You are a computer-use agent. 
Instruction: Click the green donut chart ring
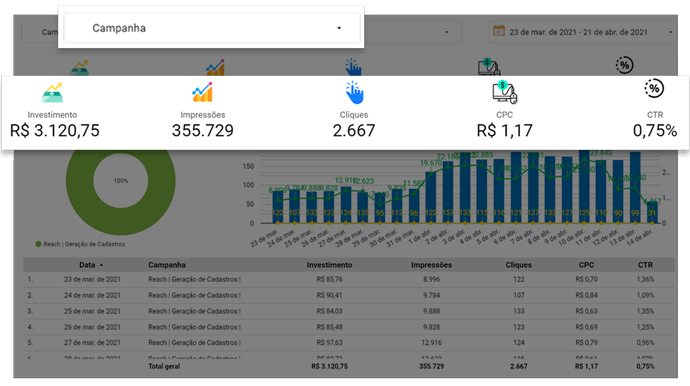121,220
